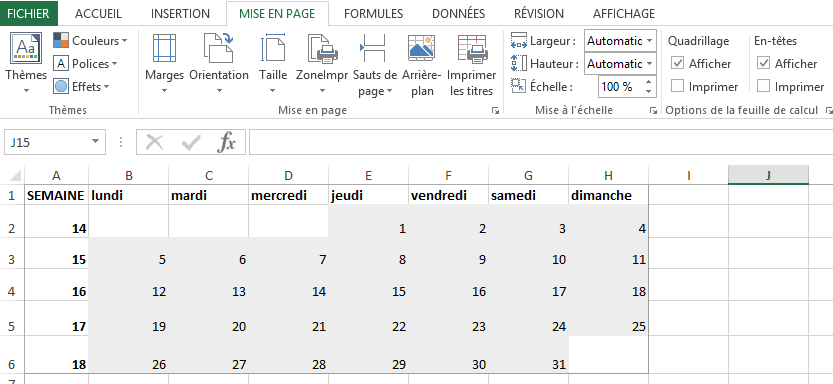Open the Taille paper size icon
The width and height of the screenshot is (833, 384).
(x=273, y=48)
